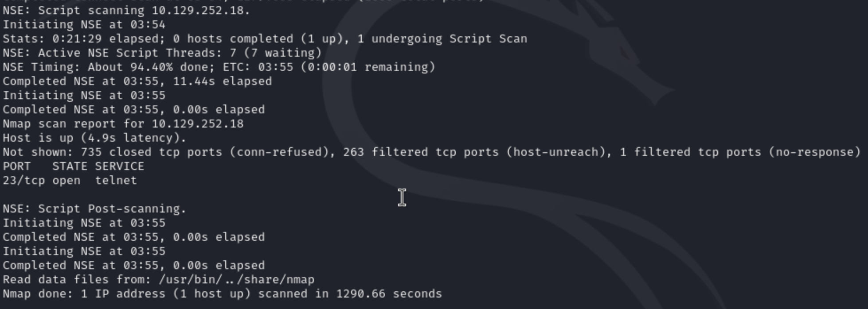Click 'Active NSE Script Threads: 7' line

pyautogui.click(x=162, y=53)
